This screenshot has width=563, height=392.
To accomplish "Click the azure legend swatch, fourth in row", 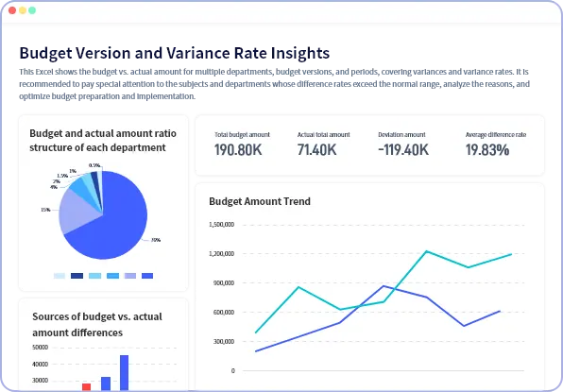I will (x=112, y=276).
